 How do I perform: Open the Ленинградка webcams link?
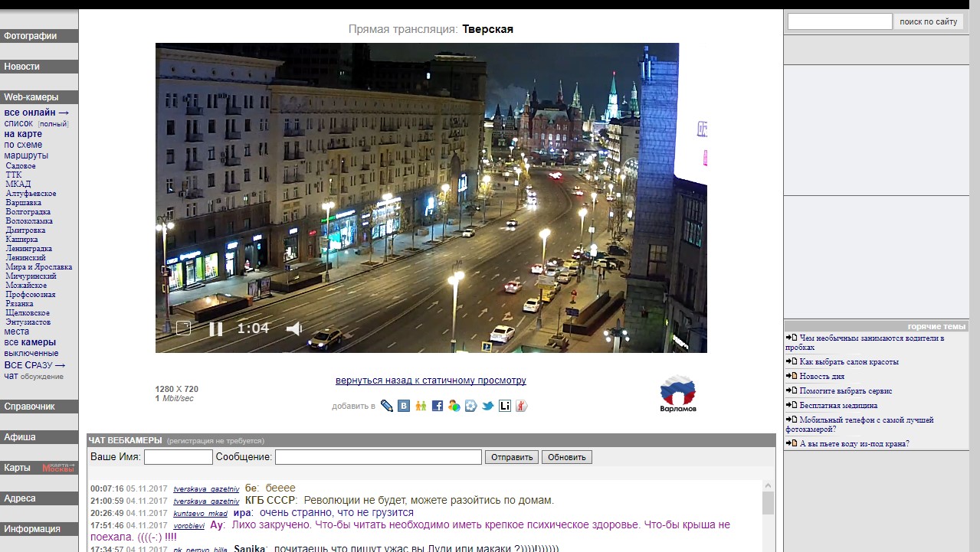29,249
